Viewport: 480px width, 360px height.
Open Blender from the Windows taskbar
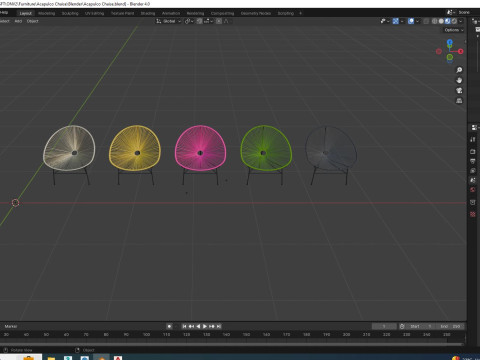coord(101,358)
